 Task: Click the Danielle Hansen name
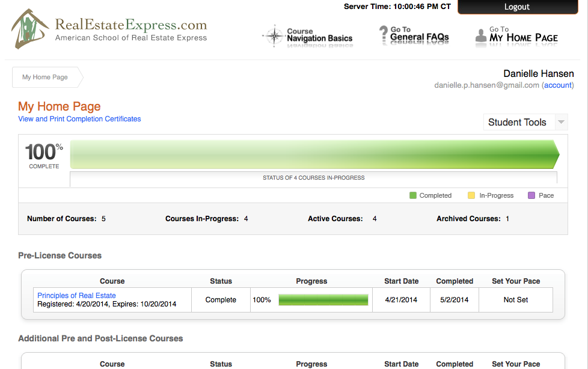539,73
